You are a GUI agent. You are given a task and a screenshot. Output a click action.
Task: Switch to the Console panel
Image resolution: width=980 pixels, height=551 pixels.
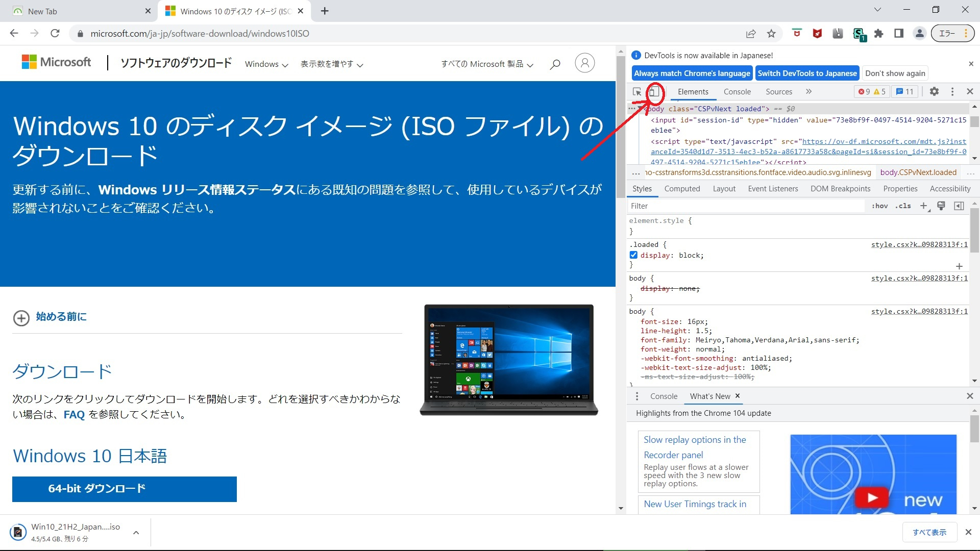(x=737, y=92)
